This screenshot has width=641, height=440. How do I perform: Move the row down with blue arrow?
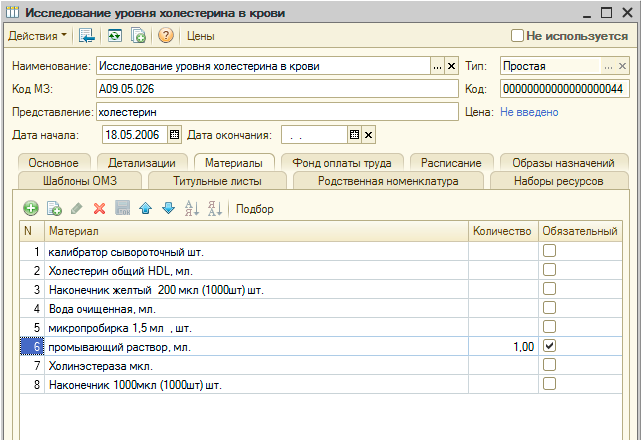click(x=168, y=209)
